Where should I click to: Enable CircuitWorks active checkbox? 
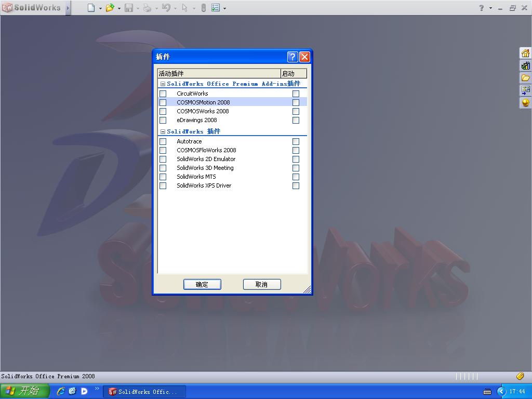click(x=163, y=94)
